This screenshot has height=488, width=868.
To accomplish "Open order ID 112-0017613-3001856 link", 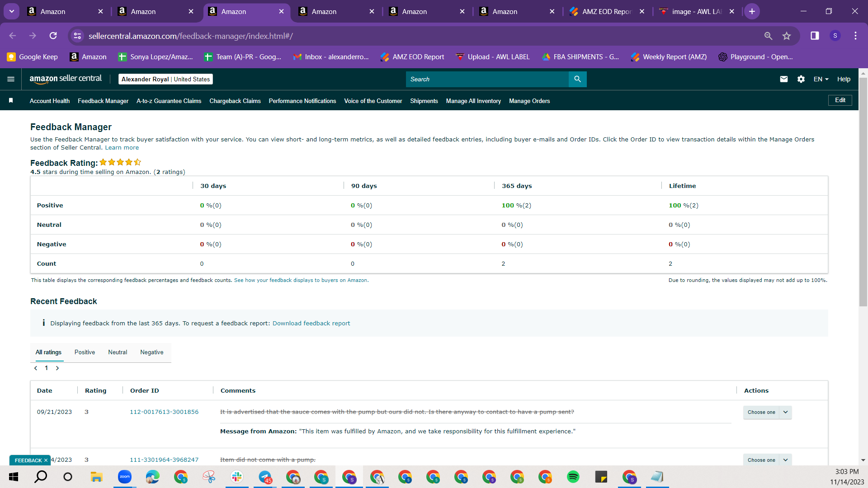I will click(x=164, y=412).
